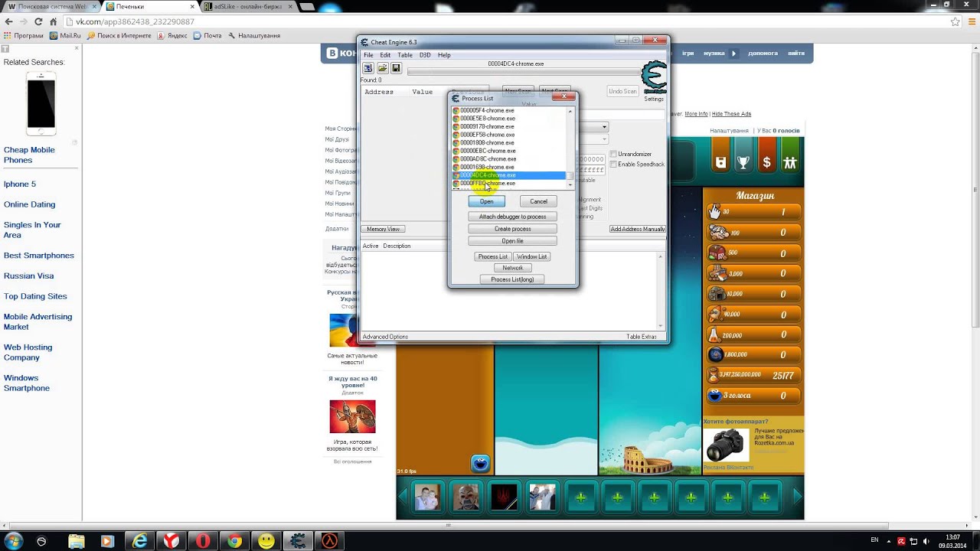Click the process list scrollbar down arrow
This screenshot has height=551, width=980.
click(570, 184)
